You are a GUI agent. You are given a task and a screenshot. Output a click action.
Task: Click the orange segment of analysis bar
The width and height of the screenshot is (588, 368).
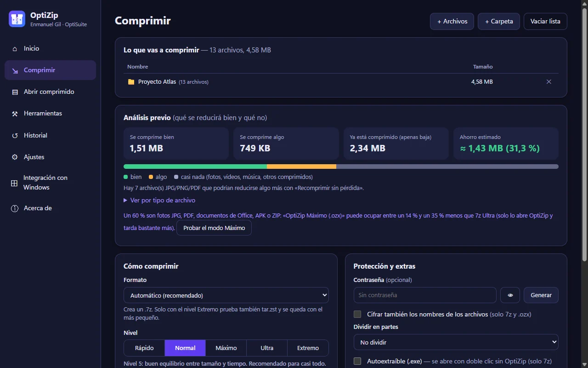[301, 167]
